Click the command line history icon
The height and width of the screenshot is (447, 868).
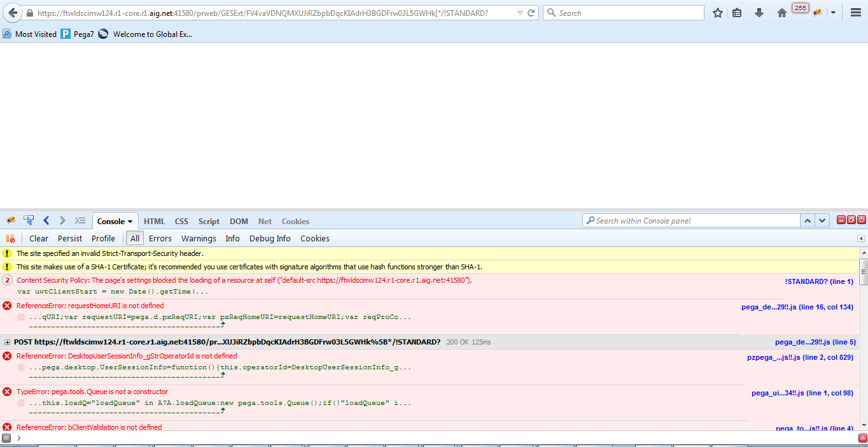(6, 438)
